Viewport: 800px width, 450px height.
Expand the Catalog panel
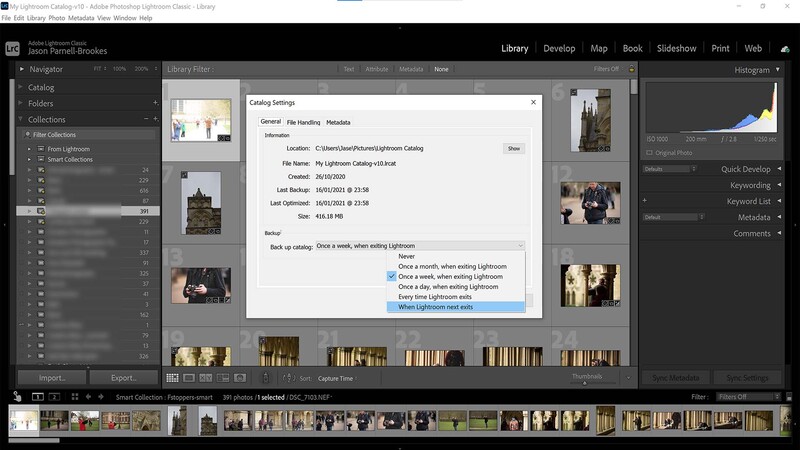point(21,87)
